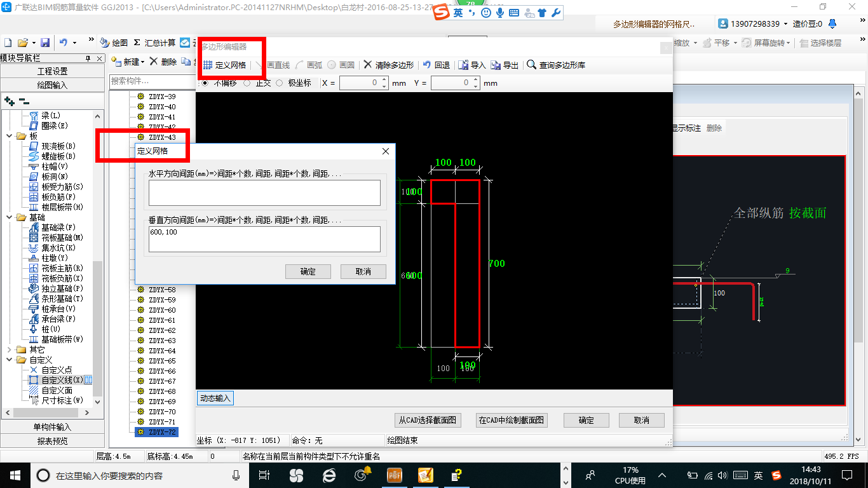
Task: Select the 极坐标 radio option
Action: click(279, 83)
